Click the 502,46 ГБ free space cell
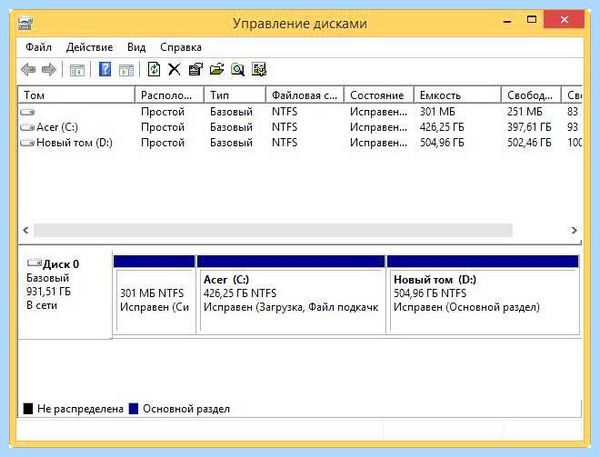This screenshot has width=600, height=457. 529,143
